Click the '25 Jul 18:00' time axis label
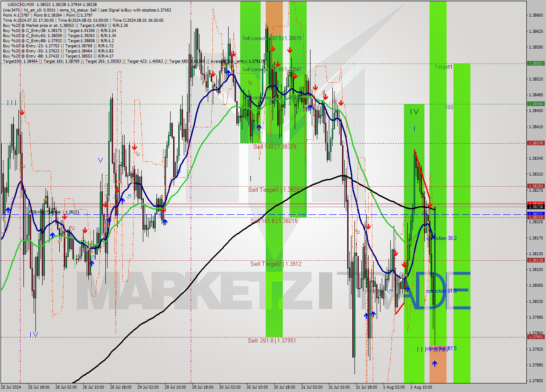This screenshot has width=546, height=392. [x=38, y=387]
